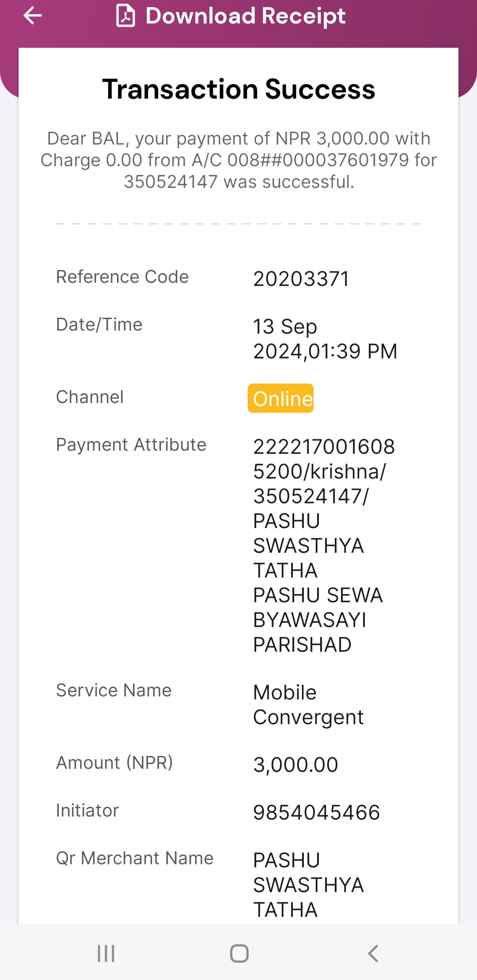Viewport: 477px width, 980px height.
Task: Select reference code 20203371 value
Action: pos(301,279)
